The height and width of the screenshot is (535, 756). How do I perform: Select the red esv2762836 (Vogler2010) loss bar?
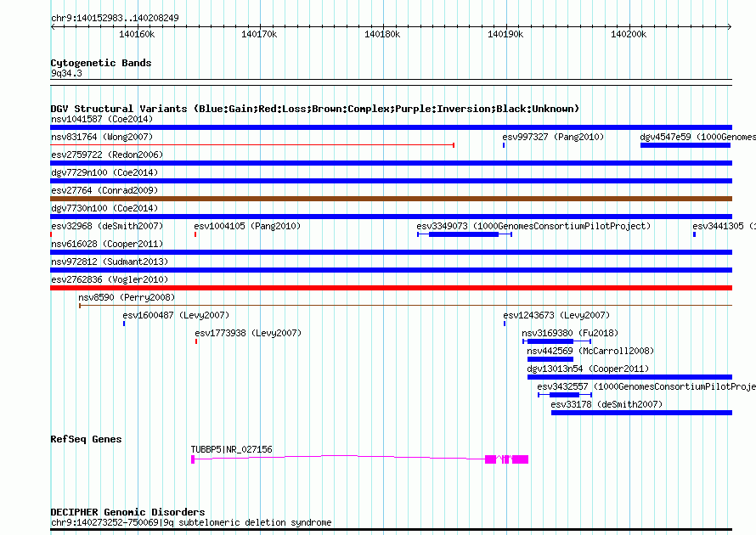click(391, 288)
